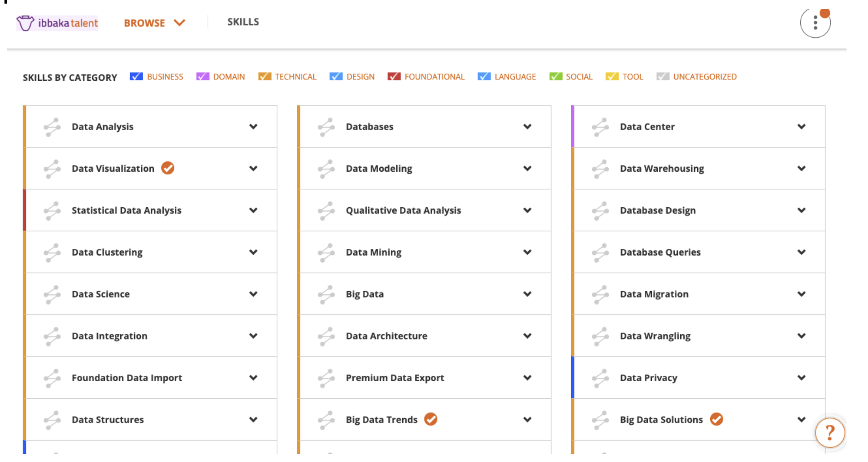Click the graph icon beside Data Analysis
This screenshot has width=868, height=462.
(x=52, y=127)
